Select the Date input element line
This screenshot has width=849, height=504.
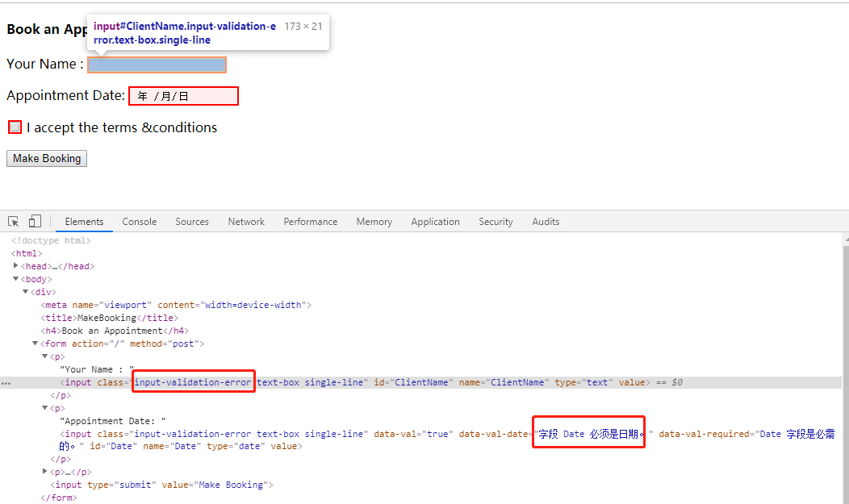click(x=447, y=439)
